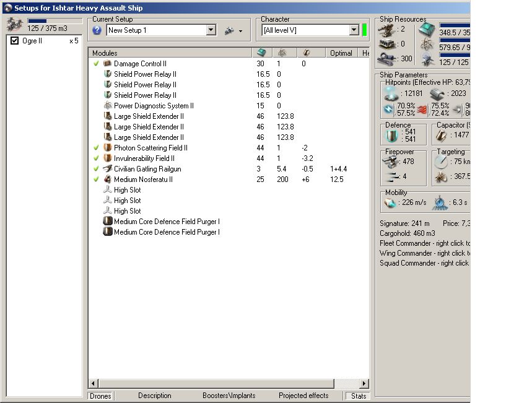Click the launcher hardpoints icon in Ship Resources

click(387, 44)
